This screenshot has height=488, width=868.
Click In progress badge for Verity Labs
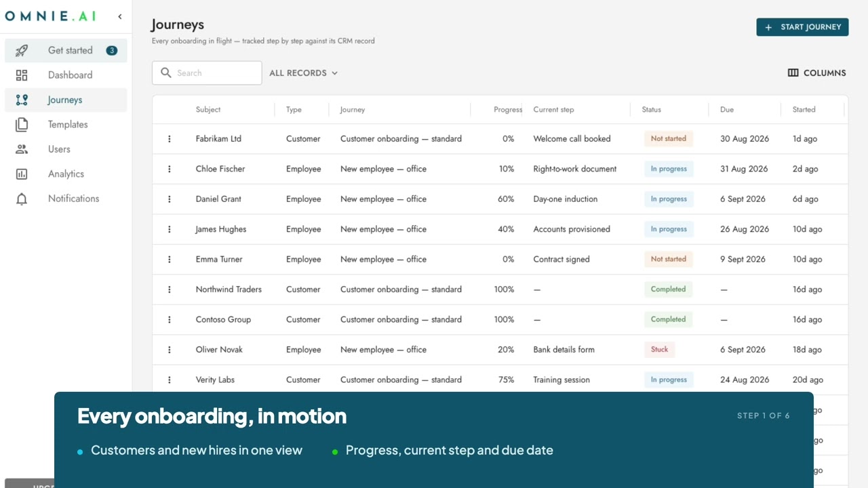669,380
